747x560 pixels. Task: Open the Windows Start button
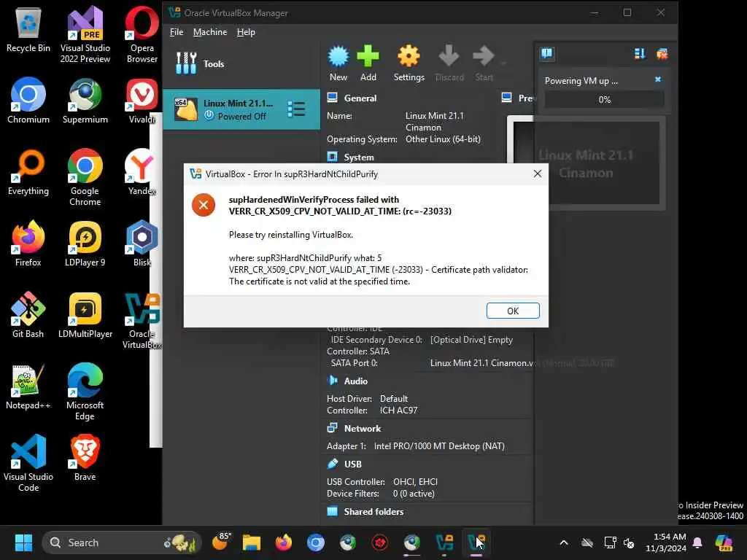[23, 542]
